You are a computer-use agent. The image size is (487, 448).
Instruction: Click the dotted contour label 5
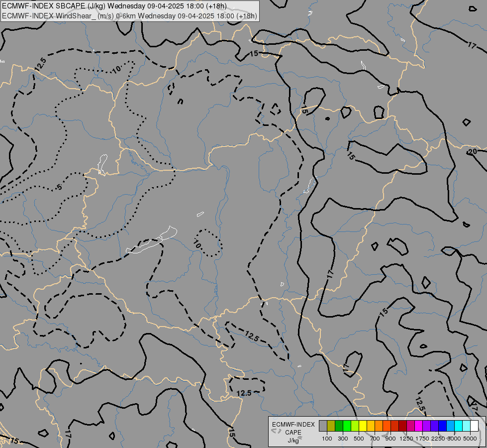(x=59, y=187)
